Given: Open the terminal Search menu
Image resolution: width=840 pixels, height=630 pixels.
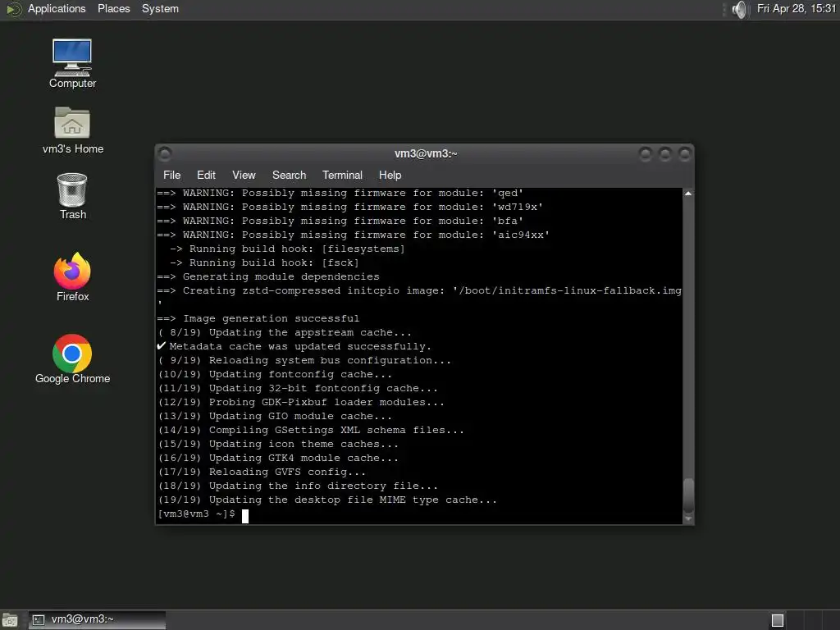Looking at the screenshot, I should coord(290,176).
